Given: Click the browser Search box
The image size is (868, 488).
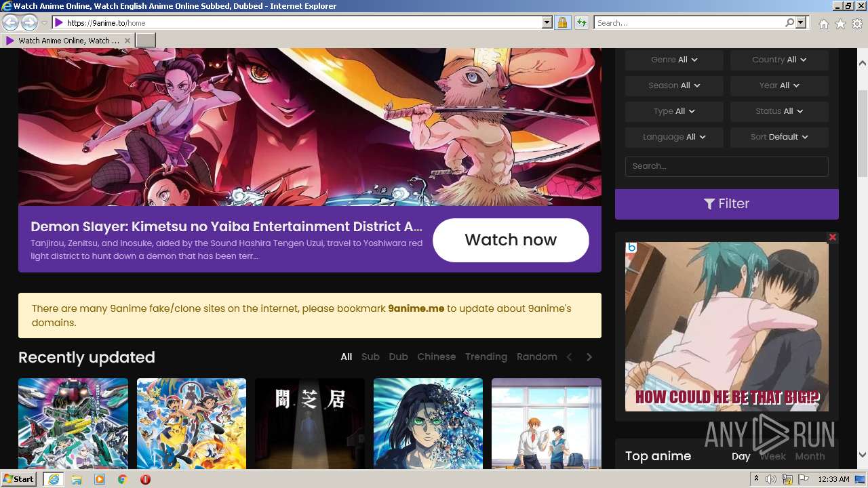Looking at the screenshot, I should [x=689, y=22].
